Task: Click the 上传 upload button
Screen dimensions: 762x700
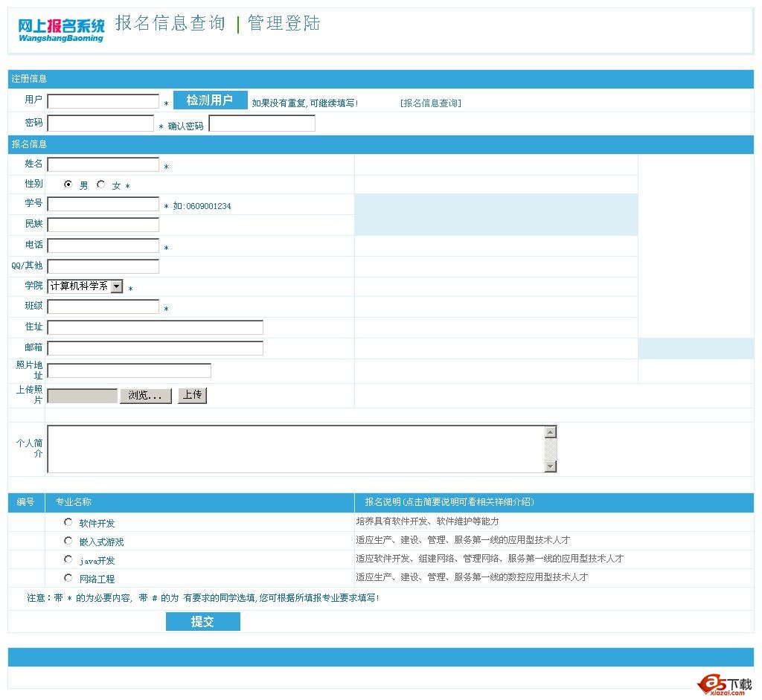Action: coord(192,395)
